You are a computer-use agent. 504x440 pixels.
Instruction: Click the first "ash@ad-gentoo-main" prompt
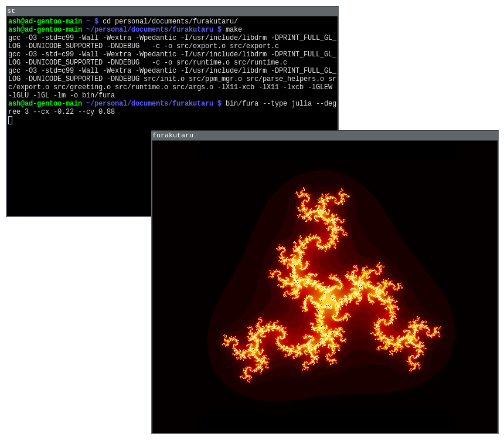45,22
